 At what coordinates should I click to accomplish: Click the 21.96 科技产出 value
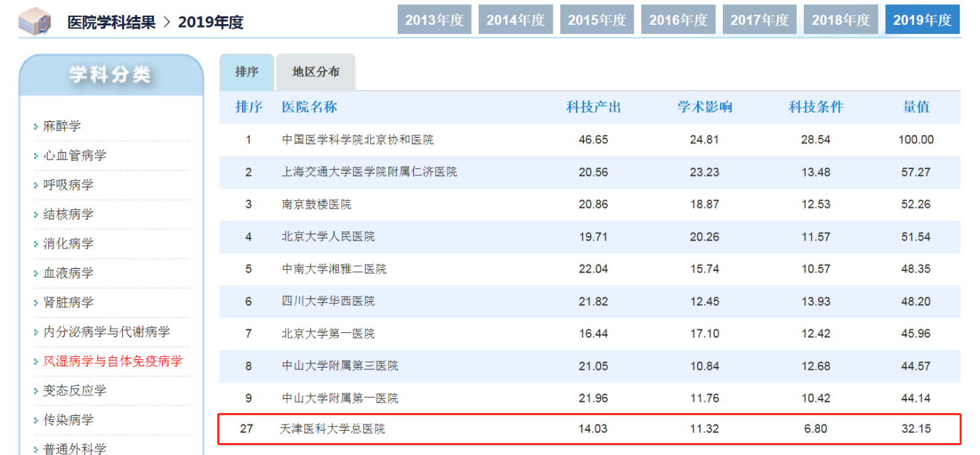(594, 398)
